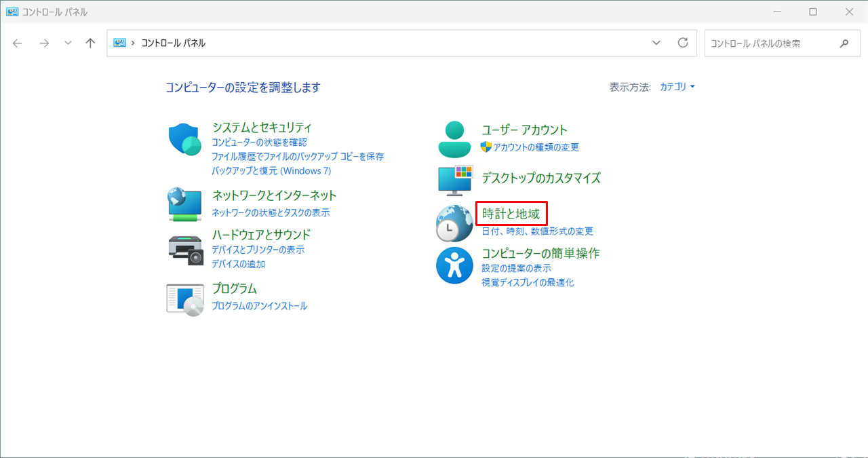Image resolution: width=868 pixels, height=458 pixels.
Task: Refresh the Control Panel view
Action: pyautogui.click(x=683, y=43)
